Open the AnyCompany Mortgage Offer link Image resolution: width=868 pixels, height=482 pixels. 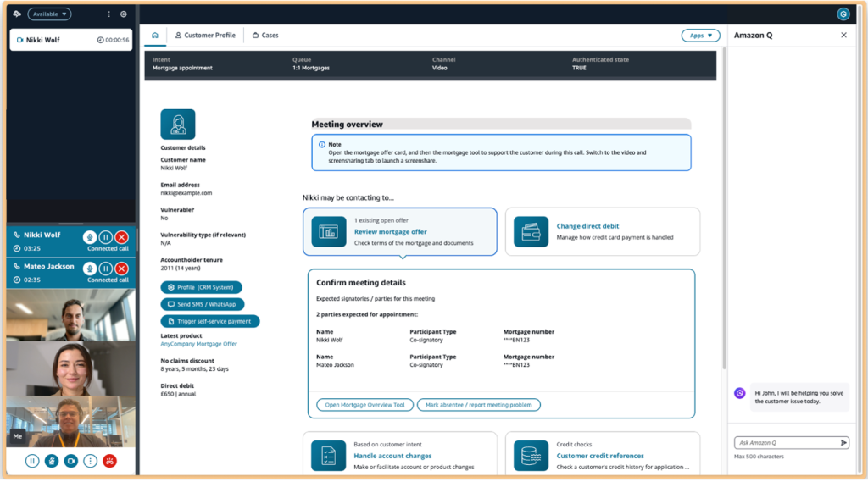coord(198,344)
